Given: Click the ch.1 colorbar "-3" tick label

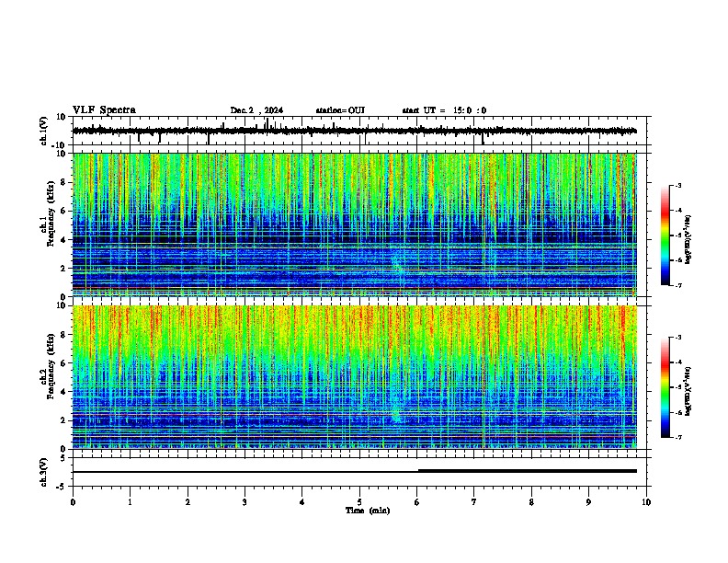Looking at the screenshot, I should pyautogui.click(x=678, y=186).
